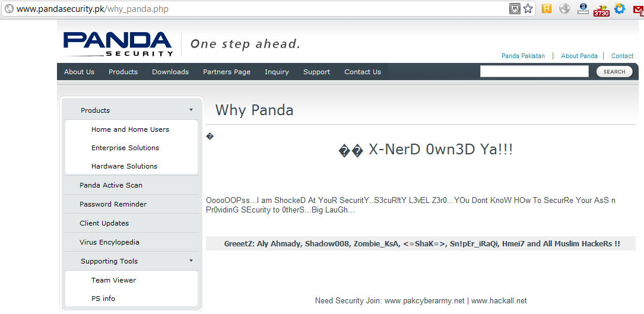Viewport: 644px width, 314px height.
Task: Select Inquiry in navigation bar
Action: click(x=277, y=72)
